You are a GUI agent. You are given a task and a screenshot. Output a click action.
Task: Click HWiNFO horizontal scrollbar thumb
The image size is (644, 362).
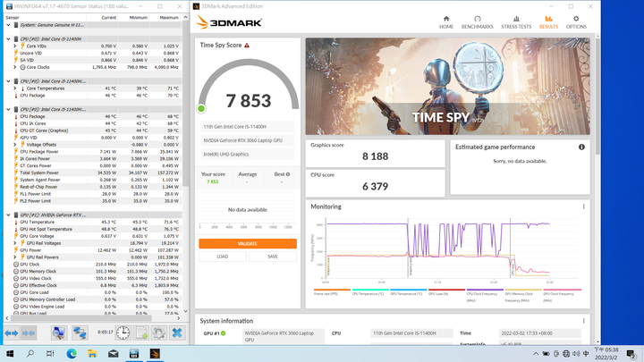tap(81, 318)
